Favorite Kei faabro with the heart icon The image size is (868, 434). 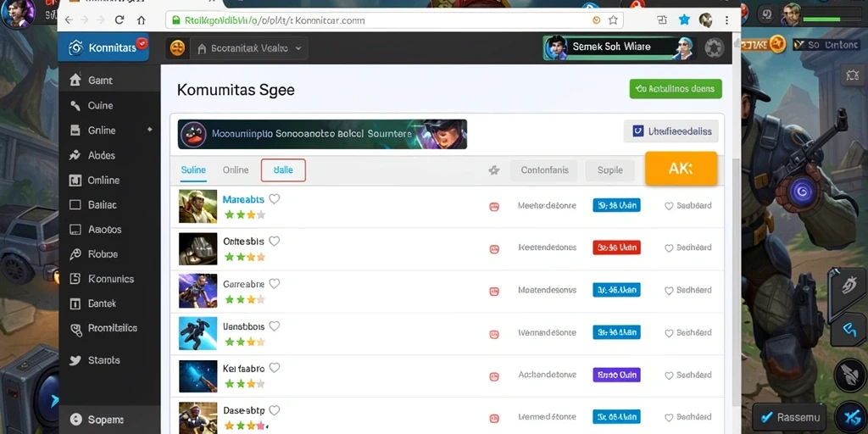click(x=274, y=368)
